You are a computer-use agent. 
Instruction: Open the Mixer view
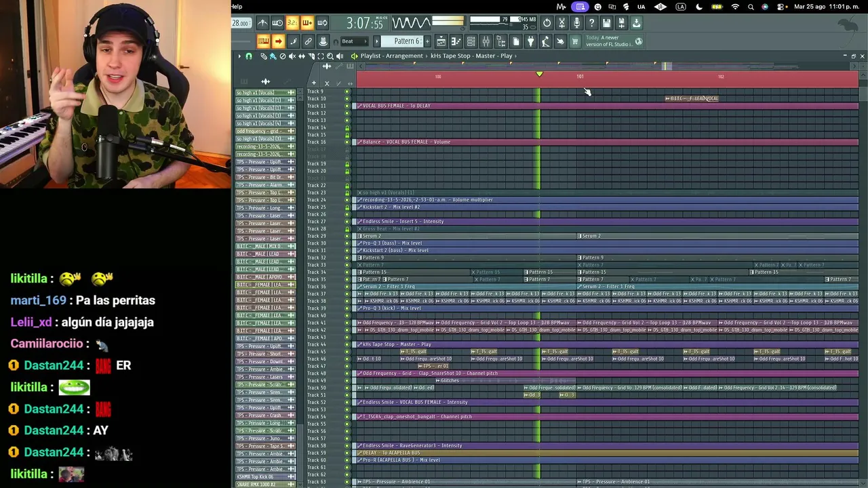486,42
